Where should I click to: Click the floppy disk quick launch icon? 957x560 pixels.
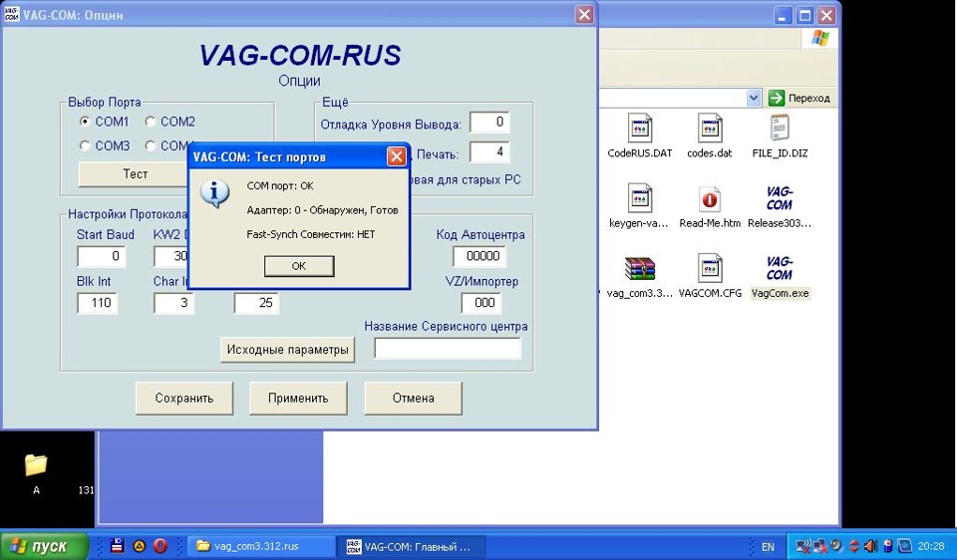point(117,546)
